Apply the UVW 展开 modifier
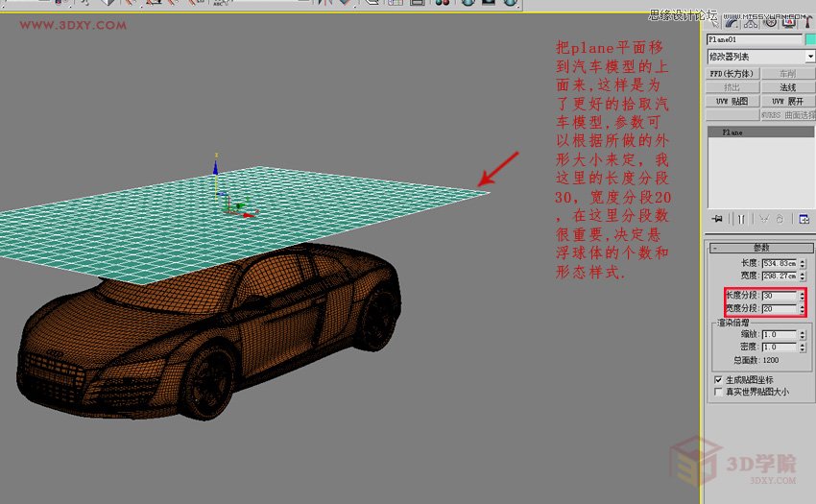 click(788, 101)
